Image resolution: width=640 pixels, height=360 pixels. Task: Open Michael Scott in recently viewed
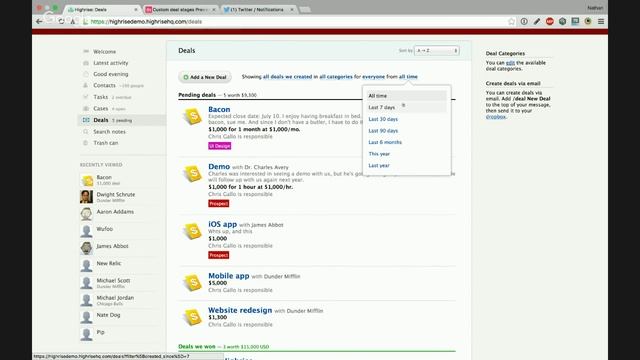[113, 280]
